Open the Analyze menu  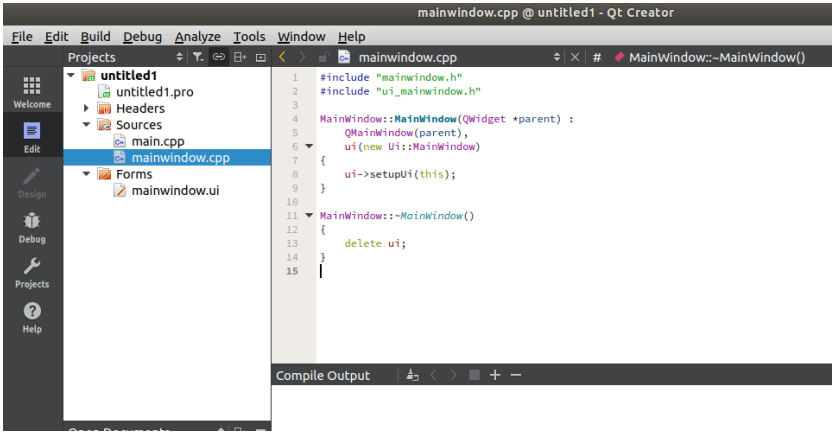(198, 37)
